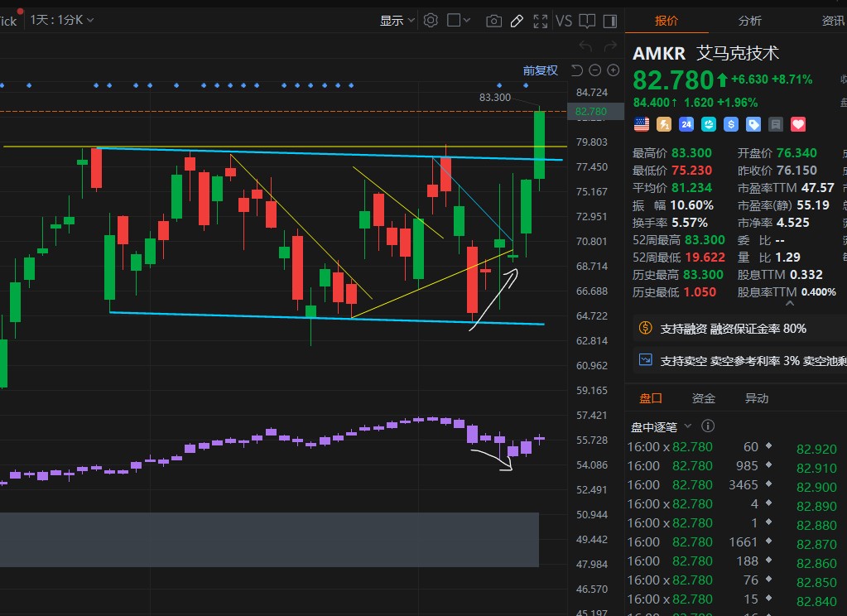Open the VS stock comparison

coord(563,21)
